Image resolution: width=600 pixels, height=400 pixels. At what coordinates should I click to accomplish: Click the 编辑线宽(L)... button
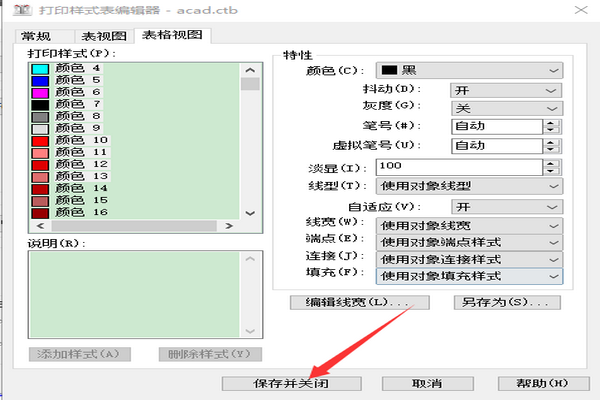360,302
